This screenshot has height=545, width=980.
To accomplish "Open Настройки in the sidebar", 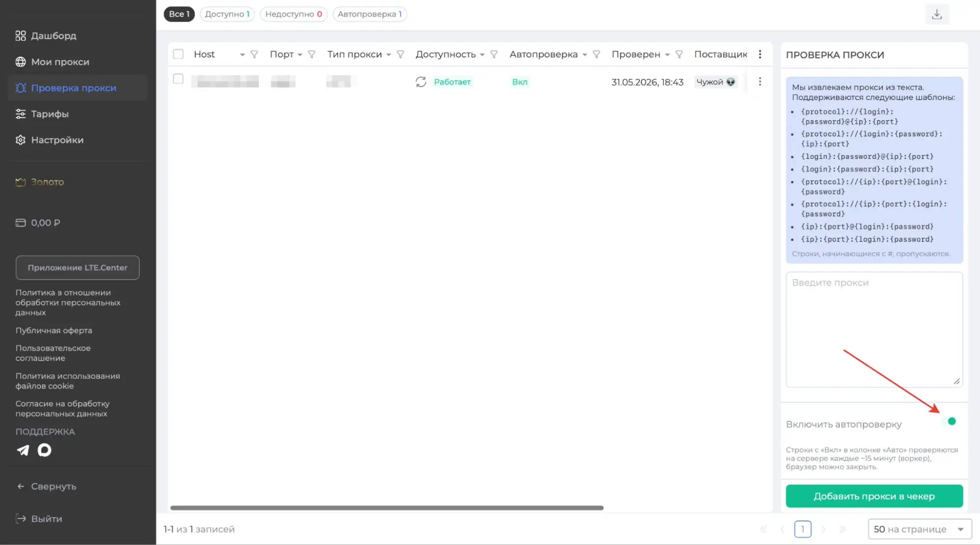I will coord(77,140).
